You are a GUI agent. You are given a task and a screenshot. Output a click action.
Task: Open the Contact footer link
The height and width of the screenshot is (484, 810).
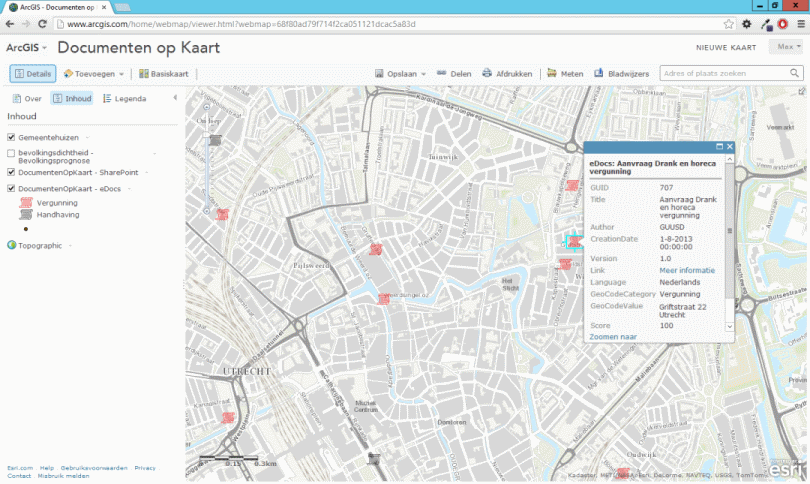pyautogui.click(x=19, y=476)
